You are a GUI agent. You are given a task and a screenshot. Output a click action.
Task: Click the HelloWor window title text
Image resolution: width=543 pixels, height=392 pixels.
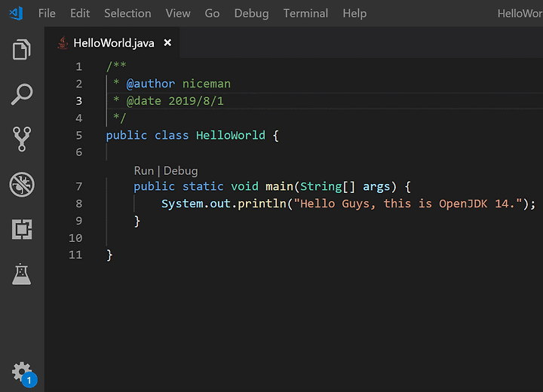[520, 14]
